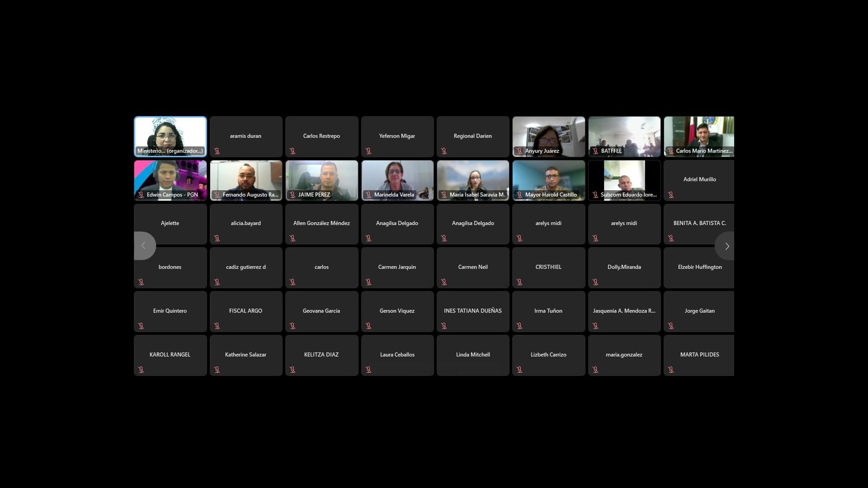Select JAIME PÉREZ video tile
This screenshot has width=868, height=488.
point(321,179)
